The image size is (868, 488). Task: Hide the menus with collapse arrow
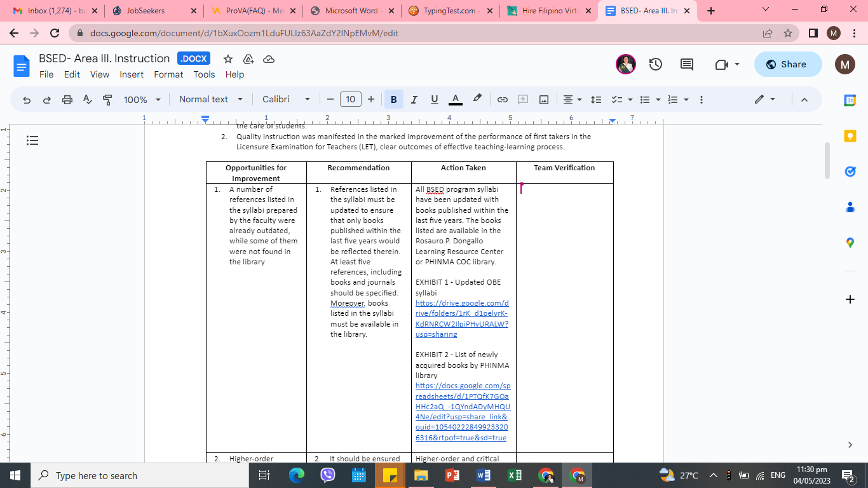pos(804,100)
